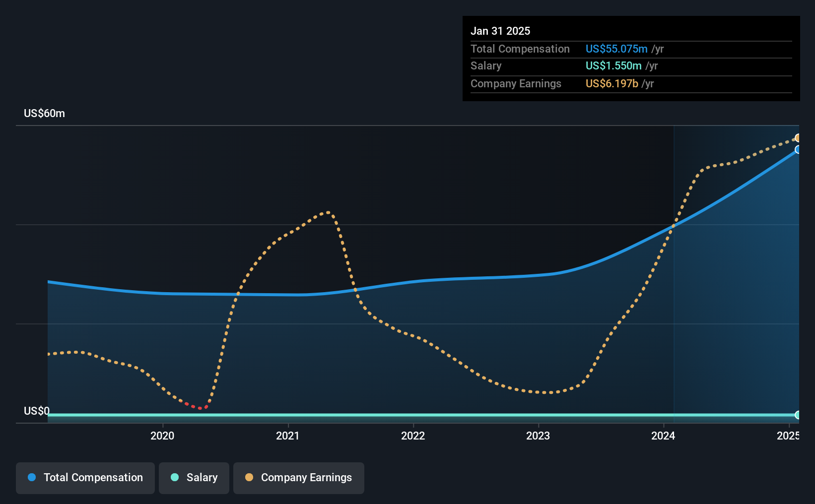Image resolution: width=815 pixels, height=504 pixels.
Task: Click the US$0 y-axis label
Action: (x=37, y=411)
